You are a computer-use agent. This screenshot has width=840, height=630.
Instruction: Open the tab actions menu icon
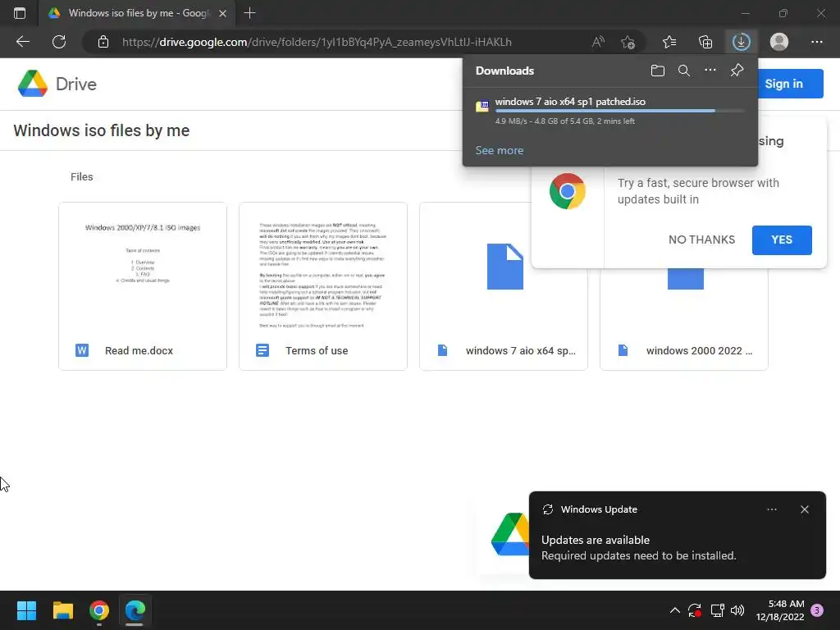point(20,13)
